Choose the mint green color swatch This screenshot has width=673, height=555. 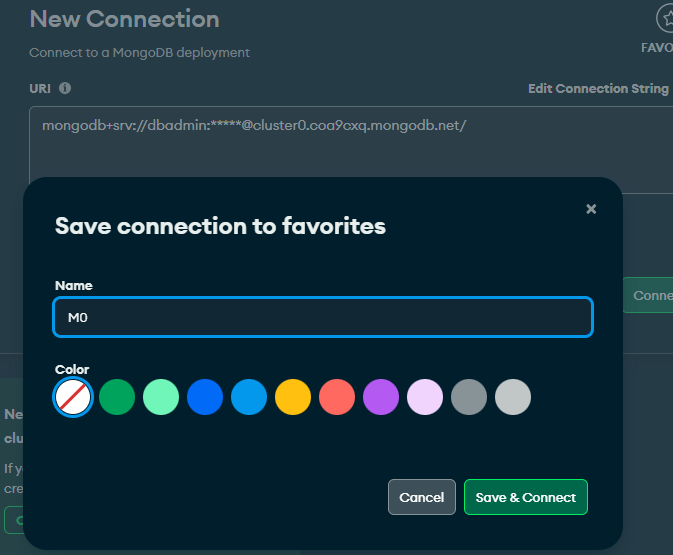161,397
